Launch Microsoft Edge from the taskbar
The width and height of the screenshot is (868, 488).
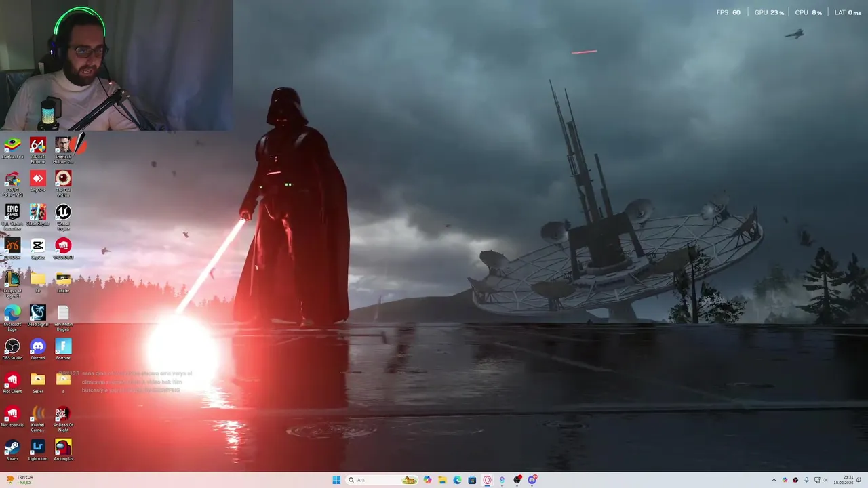point(457,480)
